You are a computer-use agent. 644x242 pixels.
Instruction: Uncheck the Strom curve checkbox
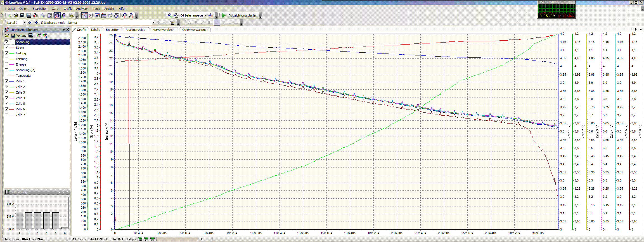click(6, 48)
